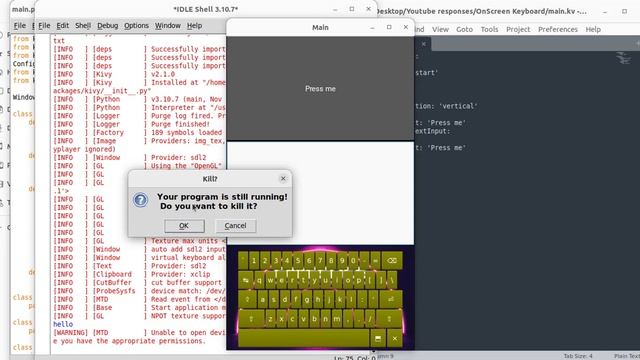Screen dimensions: 640x360
Task: Tap the keyboard layout key beside spacebar
Action: point(378,338)
